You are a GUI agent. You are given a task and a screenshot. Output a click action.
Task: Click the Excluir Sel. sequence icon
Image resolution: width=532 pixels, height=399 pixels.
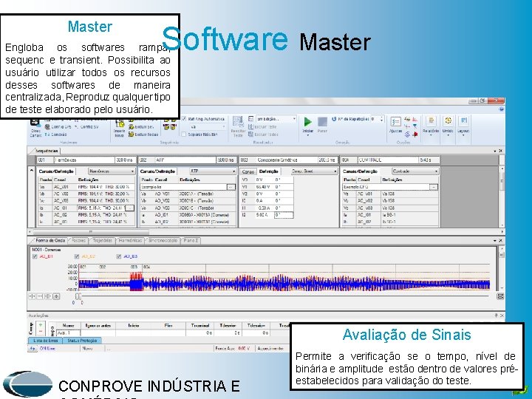[131, 127]
